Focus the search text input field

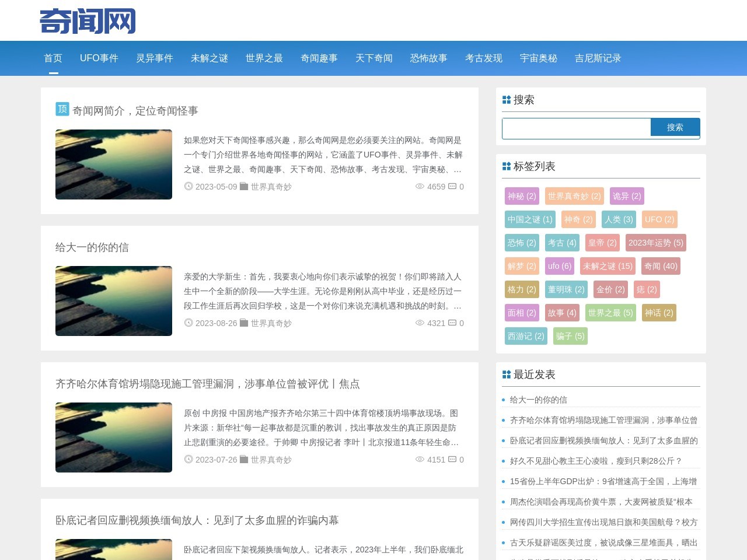tap(577, 128)
